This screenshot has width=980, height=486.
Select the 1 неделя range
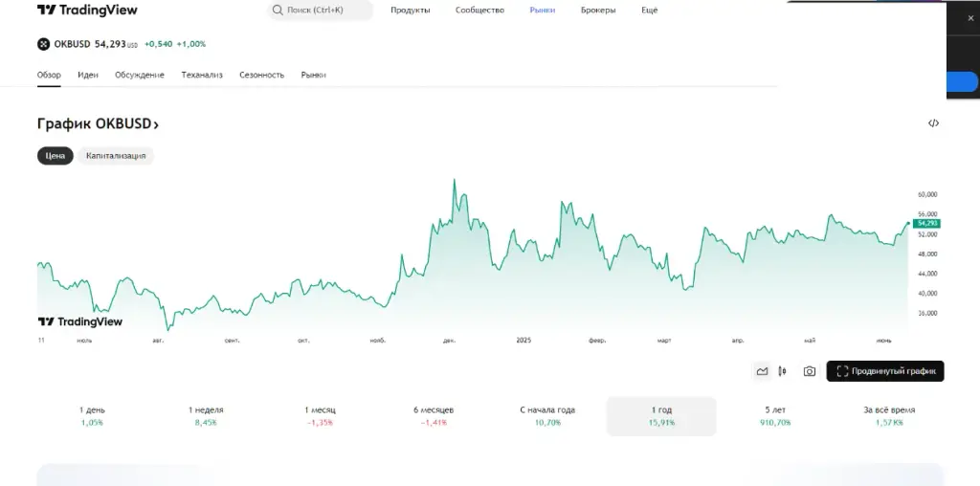206,416
